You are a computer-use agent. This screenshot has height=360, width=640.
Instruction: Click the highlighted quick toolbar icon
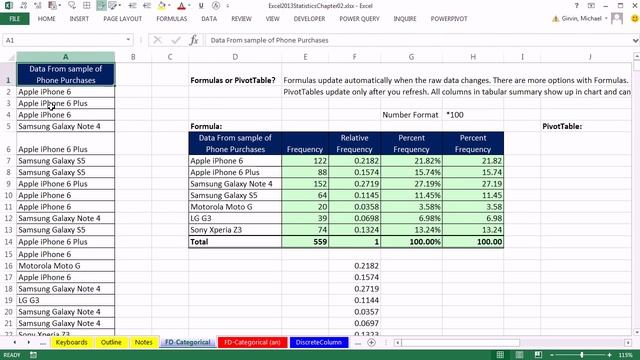101,6
